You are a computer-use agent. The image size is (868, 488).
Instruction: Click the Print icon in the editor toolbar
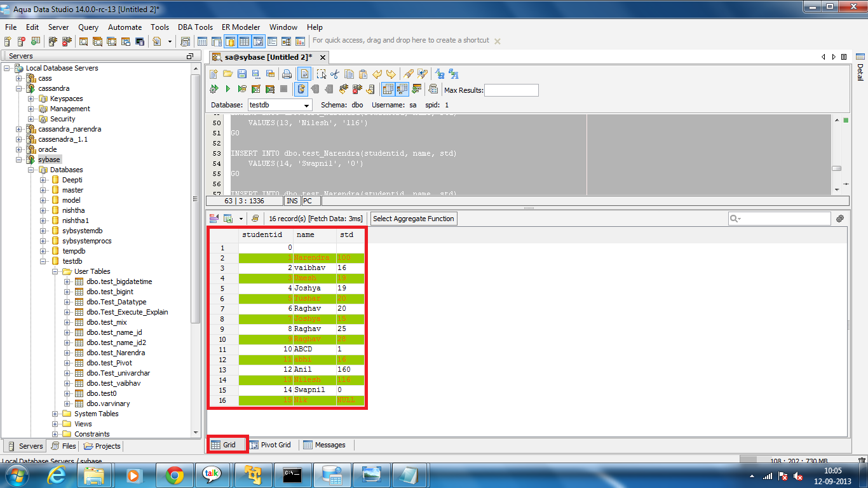tap(287, 74)
